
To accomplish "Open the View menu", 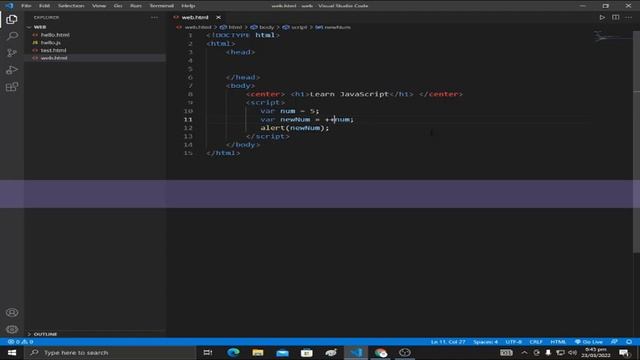I will 99,6.
